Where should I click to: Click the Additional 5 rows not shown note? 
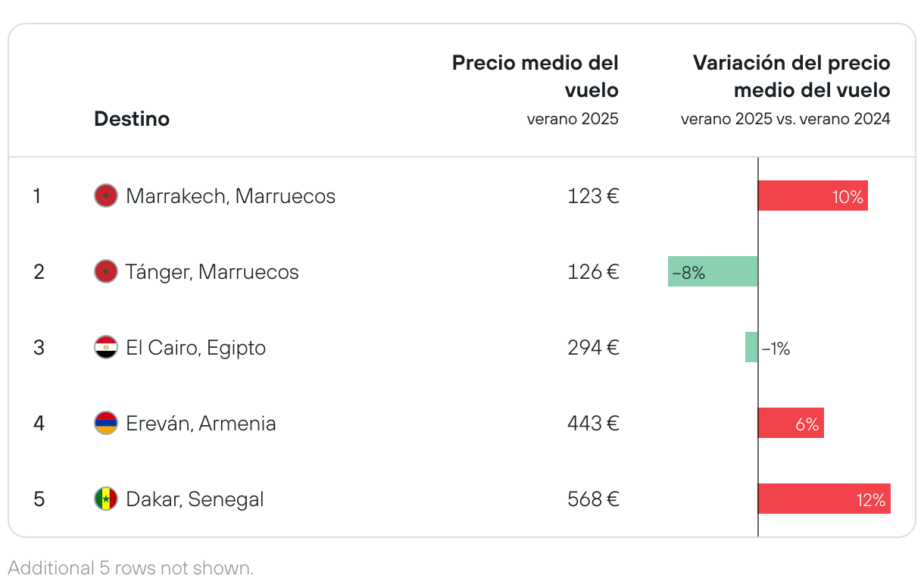point(131,568)
